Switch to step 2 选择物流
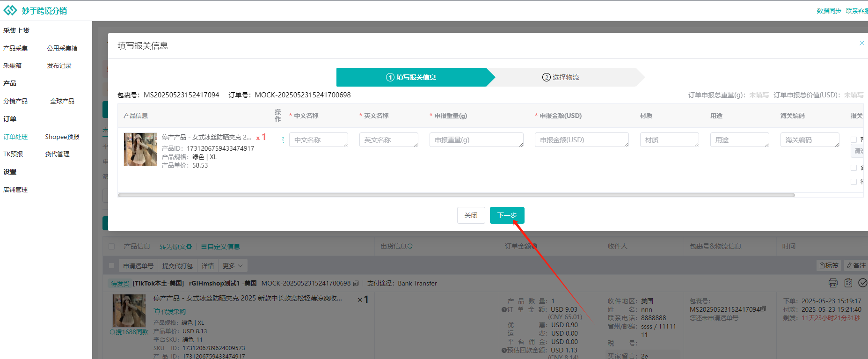 click(x=561, y=77)
